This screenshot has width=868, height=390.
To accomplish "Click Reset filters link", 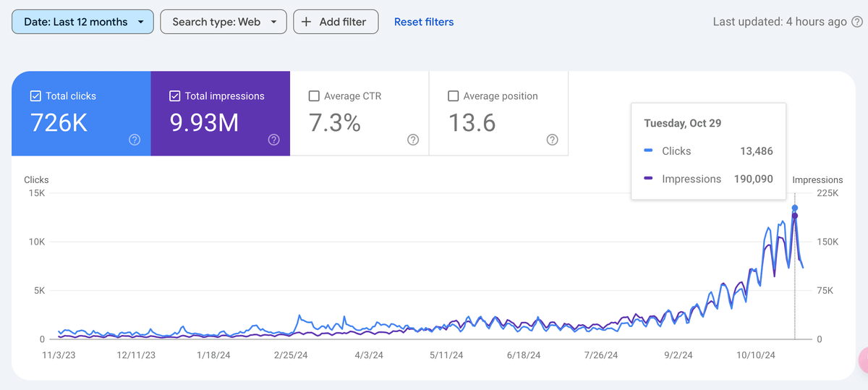I will 424,22.
